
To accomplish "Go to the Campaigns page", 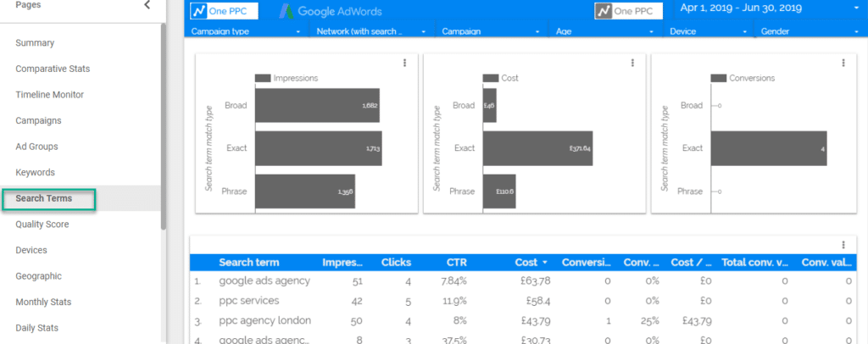I will click(x=38, y=120).
